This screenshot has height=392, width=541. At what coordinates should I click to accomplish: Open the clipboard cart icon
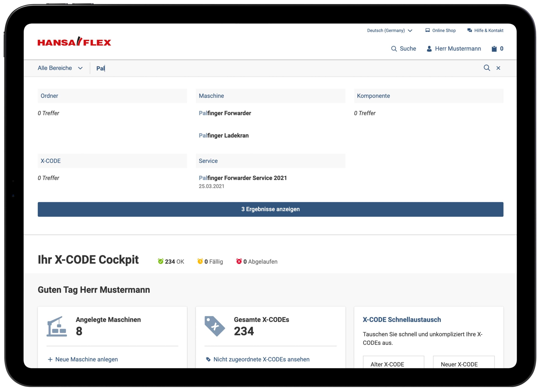point(494,49)
